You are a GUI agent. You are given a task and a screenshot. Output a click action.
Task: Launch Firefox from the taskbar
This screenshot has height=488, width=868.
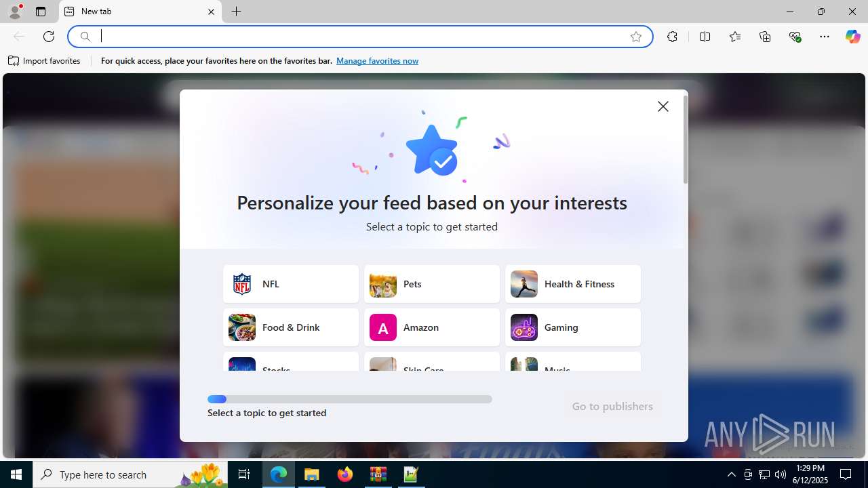[x=345, y=474]
